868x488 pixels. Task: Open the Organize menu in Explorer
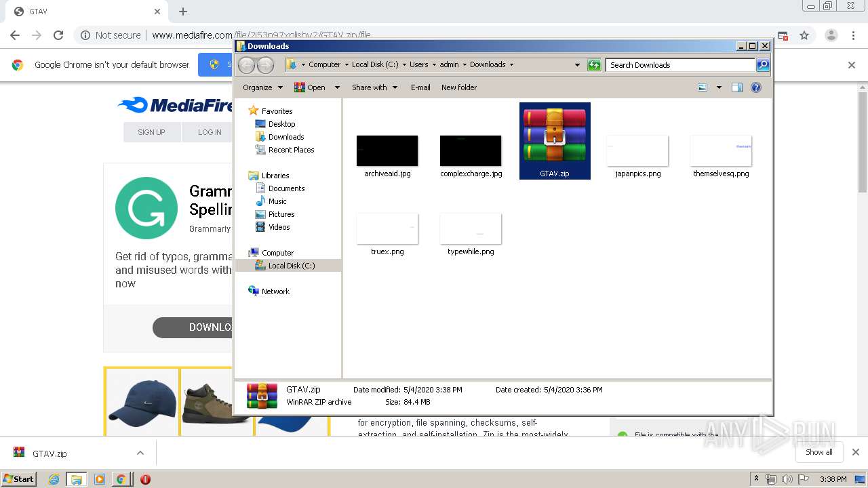point(262,87)
